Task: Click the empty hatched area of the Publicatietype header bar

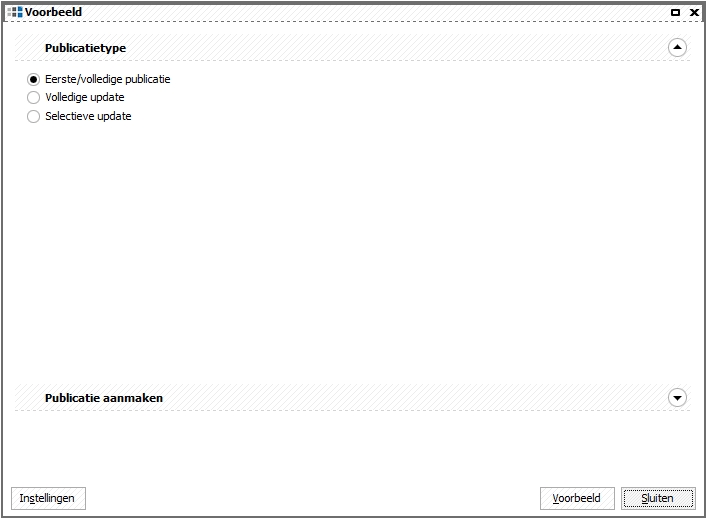Action: [x=397, y=47]
